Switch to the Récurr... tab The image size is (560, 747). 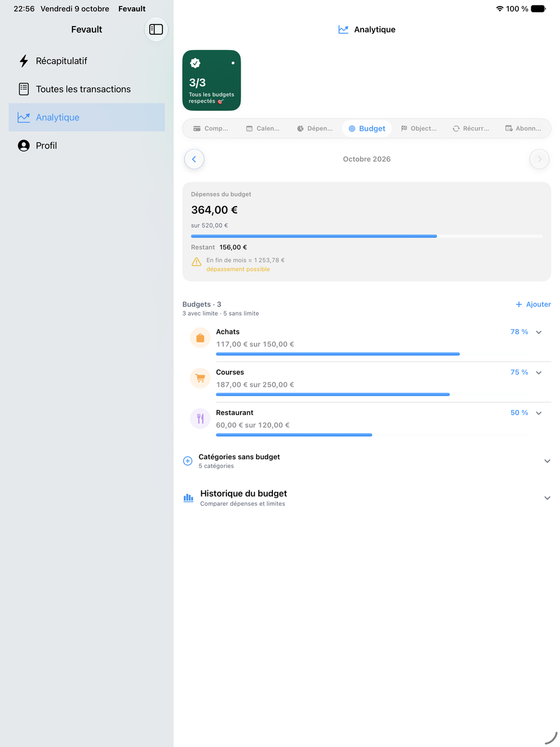coord(471,128)
